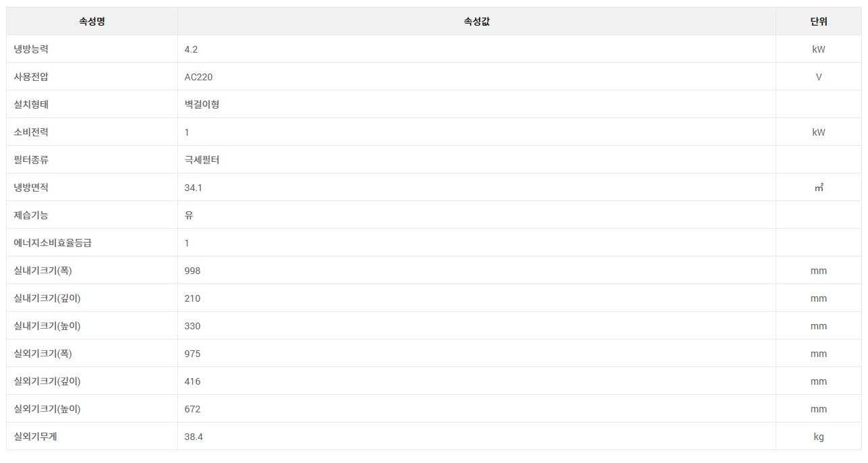
Task: Select the 에너지소비효율등급 row label
Action: click(53, 243)
